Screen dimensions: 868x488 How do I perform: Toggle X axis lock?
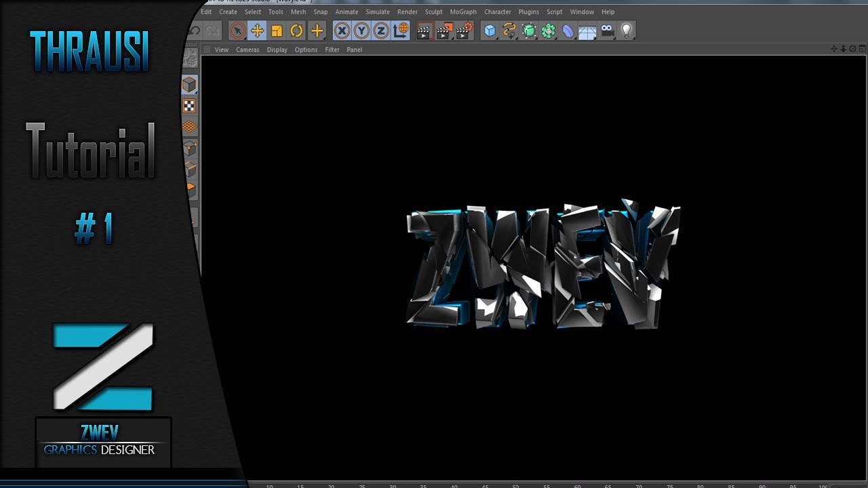[x=342, y=30]
